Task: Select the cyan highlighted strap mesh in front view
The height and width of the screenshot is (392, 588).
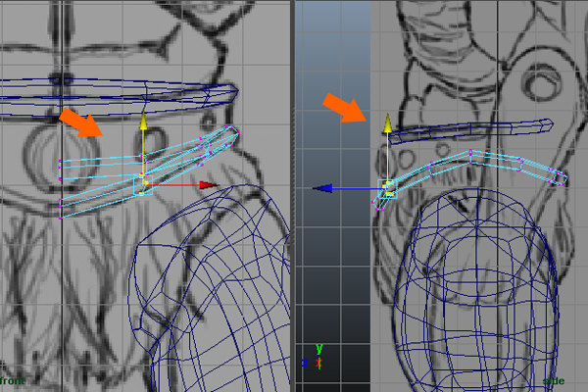Action: point(149,171)
